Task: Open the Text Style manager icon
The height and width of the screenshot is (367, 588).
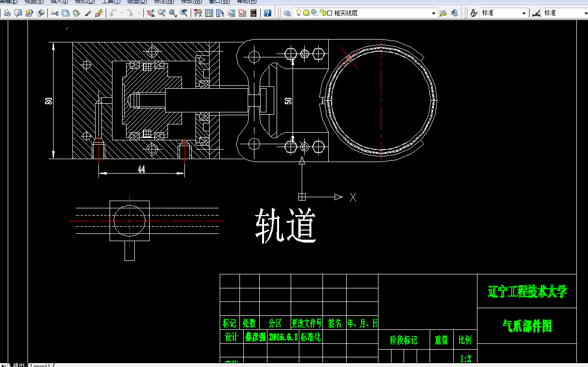Action: [474, 13]
